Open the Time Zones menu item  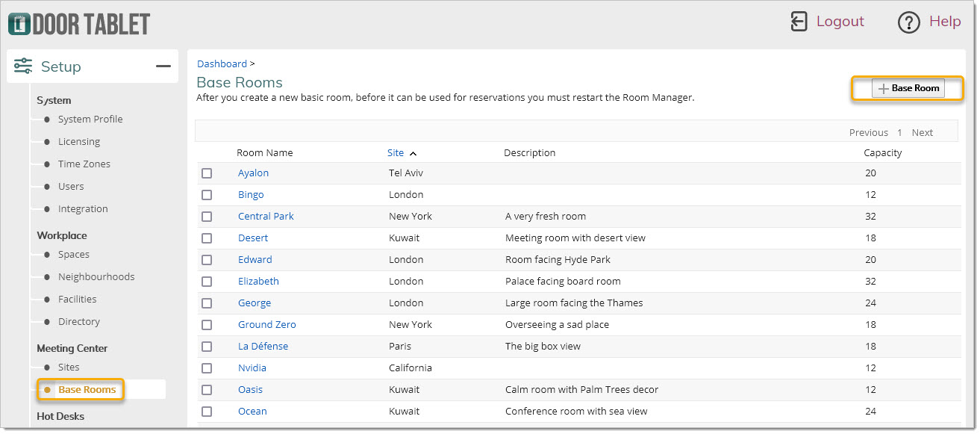tap(84, 164)
